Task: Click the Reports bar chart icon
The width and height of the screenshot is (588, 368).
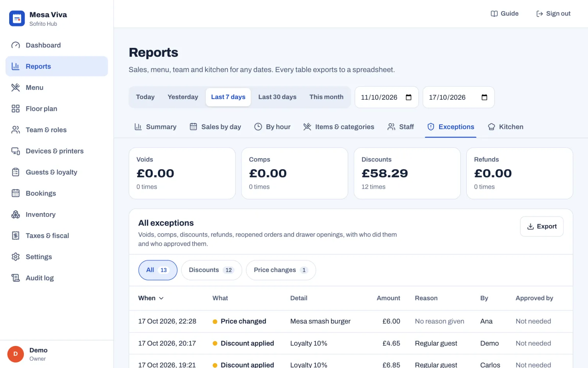Action: coord(15,66)
